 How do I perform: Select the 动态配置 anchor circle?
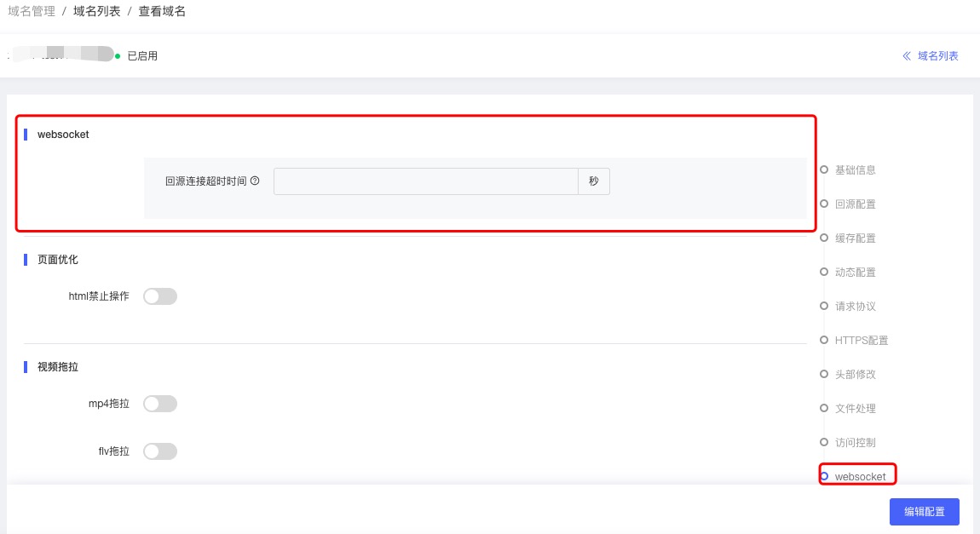click(x=824, y=272)
